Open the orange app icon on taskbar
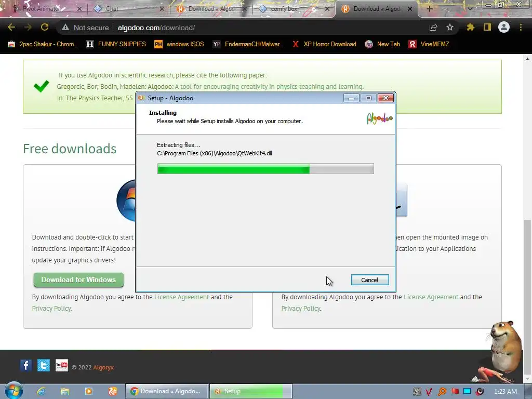 pos(113,391)
